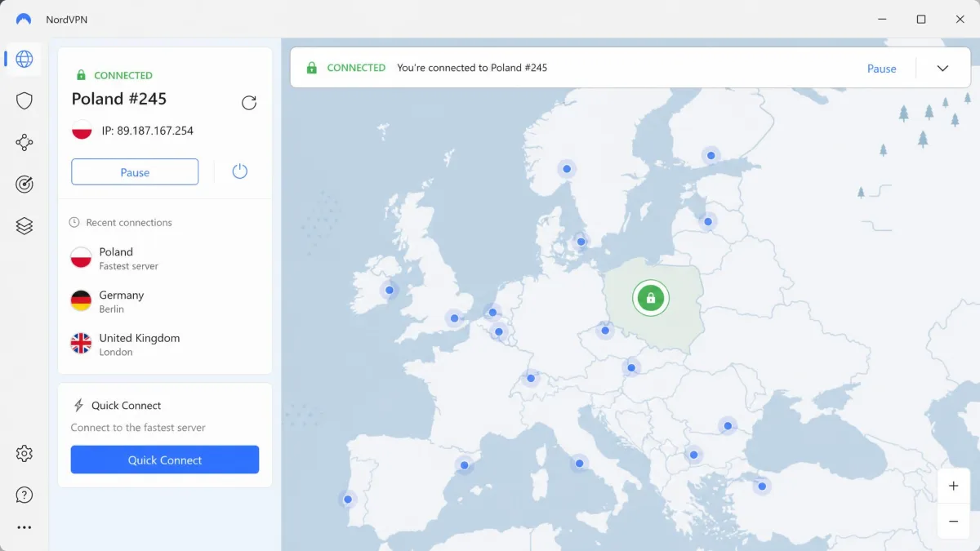Image resolution: width=980 pixels, height=551 pixels.
Task: Click the NordVPN logo in title bar
Action: tap(24, 19)
